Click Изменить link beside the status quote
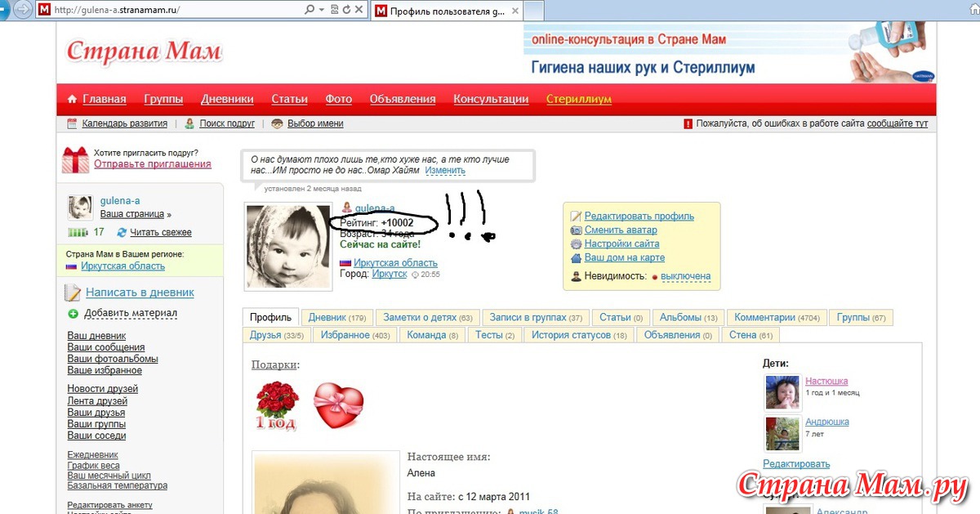 445,170
